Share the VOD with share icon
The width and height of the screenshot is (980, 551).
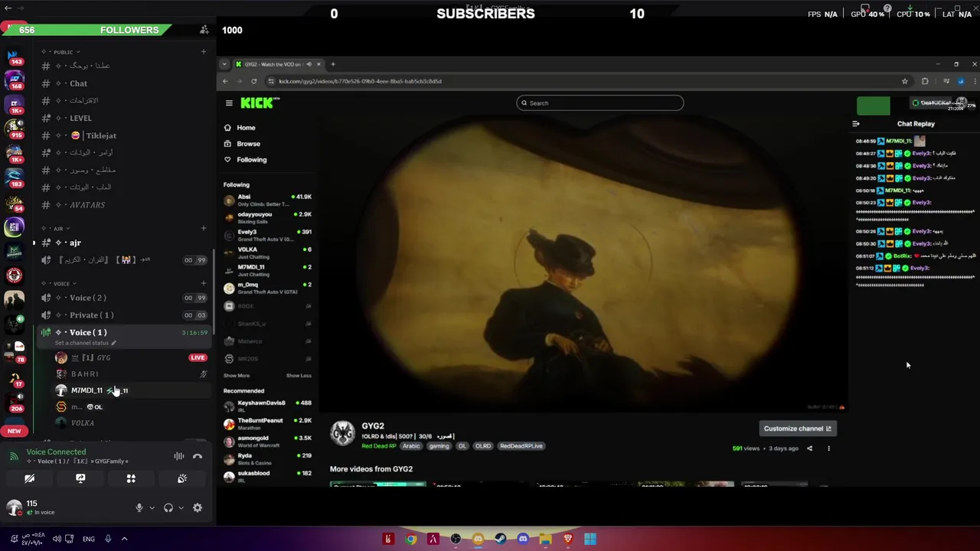pos(809,448)
